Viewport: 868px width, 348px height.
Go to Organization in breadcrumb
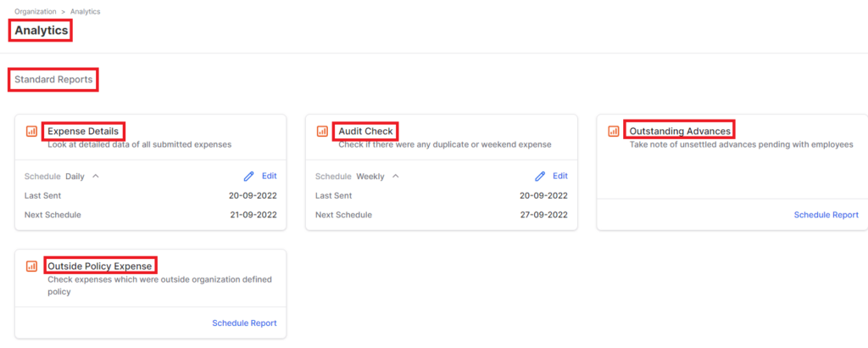(36, 12)
